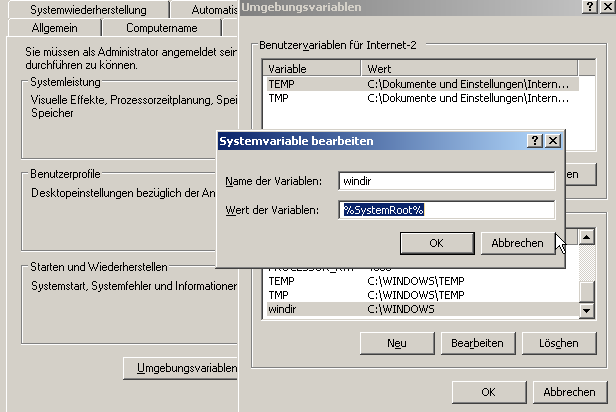Sort by the Variable column header
616x412 pixels.
click(x=311, y=69)
